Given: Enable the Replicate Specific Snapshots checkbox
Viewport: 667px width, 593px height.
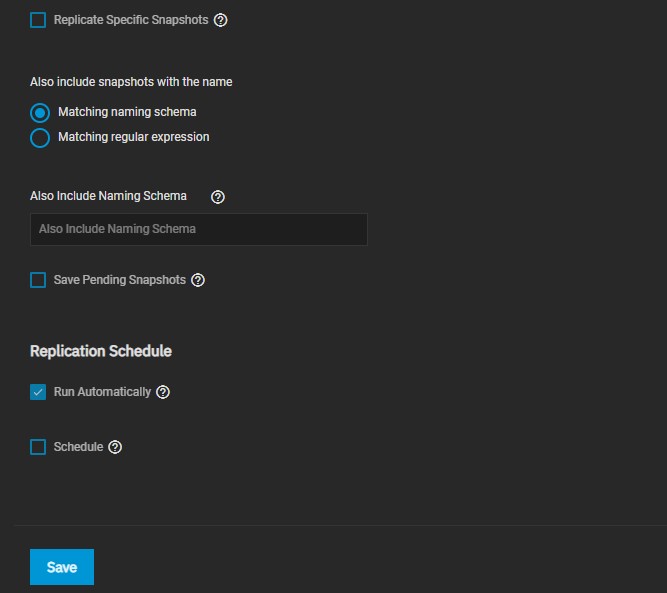Looking at the screenshot, I should (x=38, y=20).
